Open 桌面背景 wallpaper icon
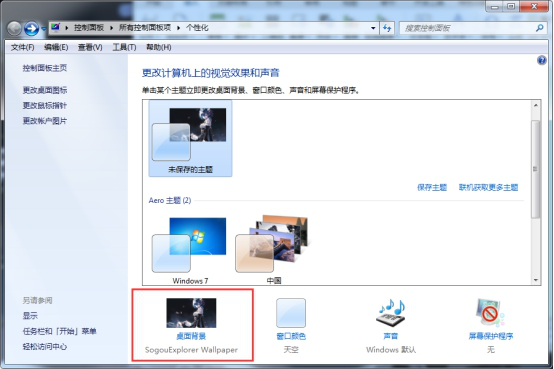This screenshot has height=369, width=554. pyautogui.click(x=191, y=313)
